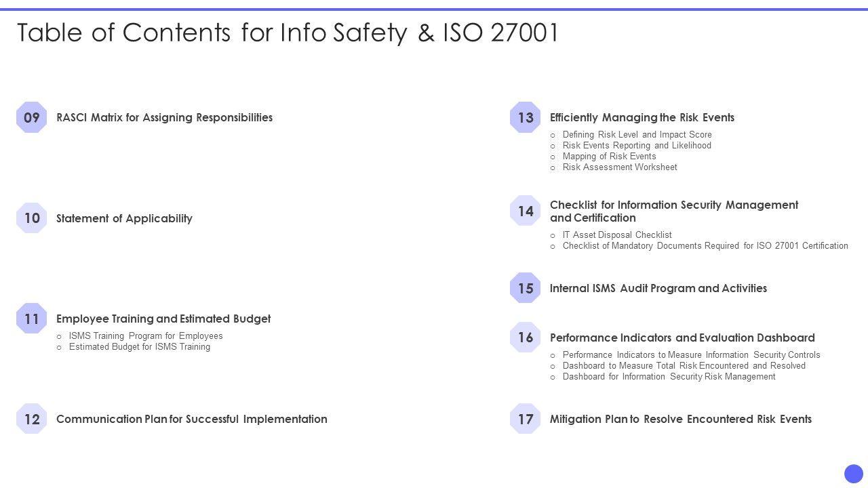The width and height of the screenshot is (868, 488).
Task: Click the number 16 octagon badge
Action: (x=526, y=338)
